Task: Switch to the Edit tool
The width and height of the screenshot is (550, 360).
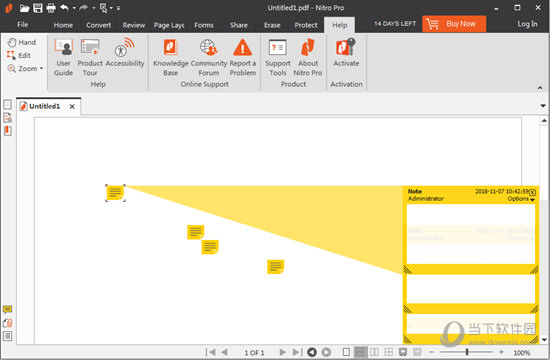Action: (x=19, y=55)
